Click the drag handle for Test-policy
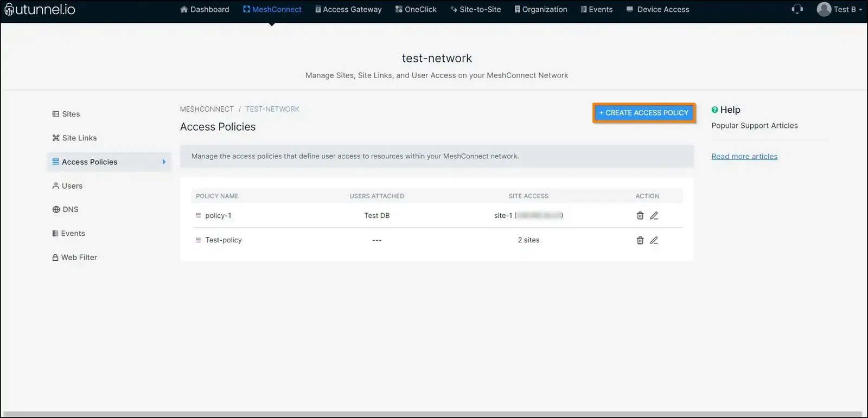Image resolution: width=868 pixels, height=418 pixels. (198, 240)
